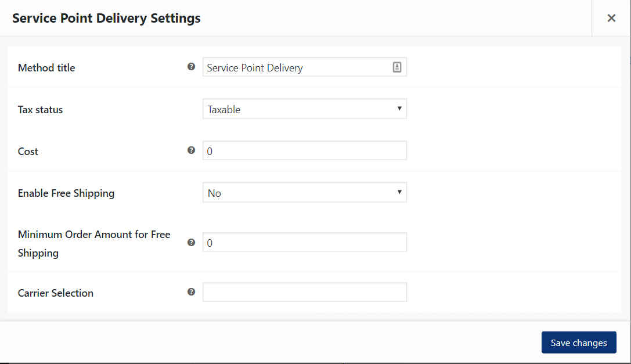Click the Carrier Selection label
Viewport: 631px width, 364px height.
point(56,293)
